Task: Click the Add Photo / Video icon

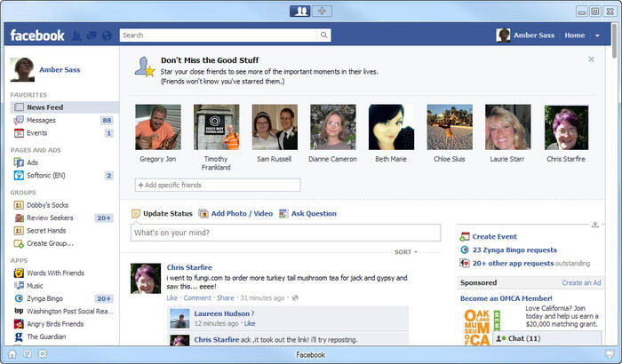Action: [x=203, y=214]
